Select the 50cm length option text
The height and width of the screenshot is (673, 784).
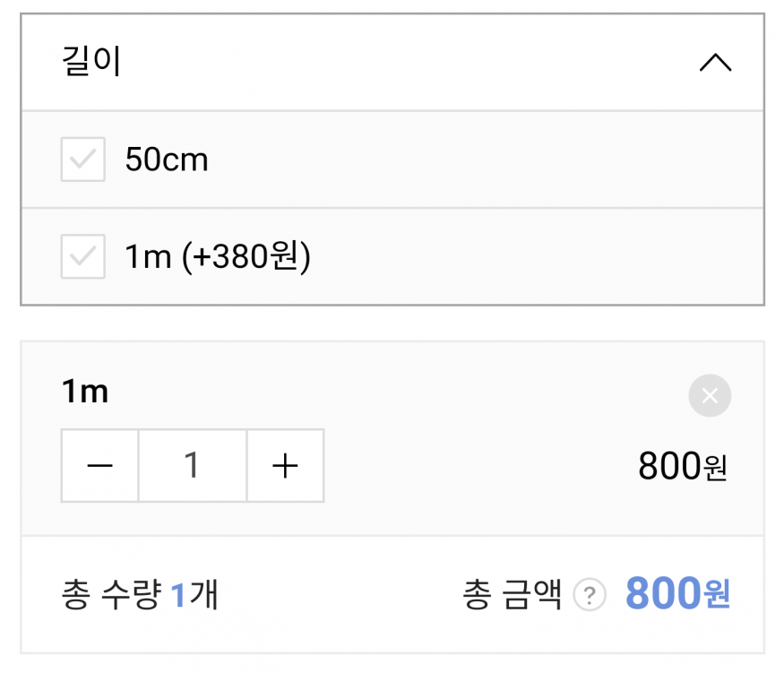point(167,160)
